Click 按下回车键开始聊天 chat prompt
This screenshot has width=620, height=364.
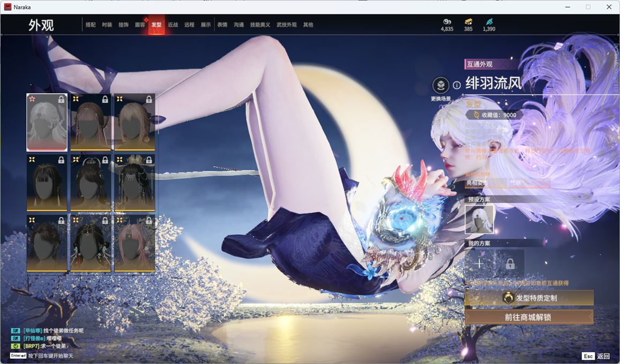pos(50,356)
